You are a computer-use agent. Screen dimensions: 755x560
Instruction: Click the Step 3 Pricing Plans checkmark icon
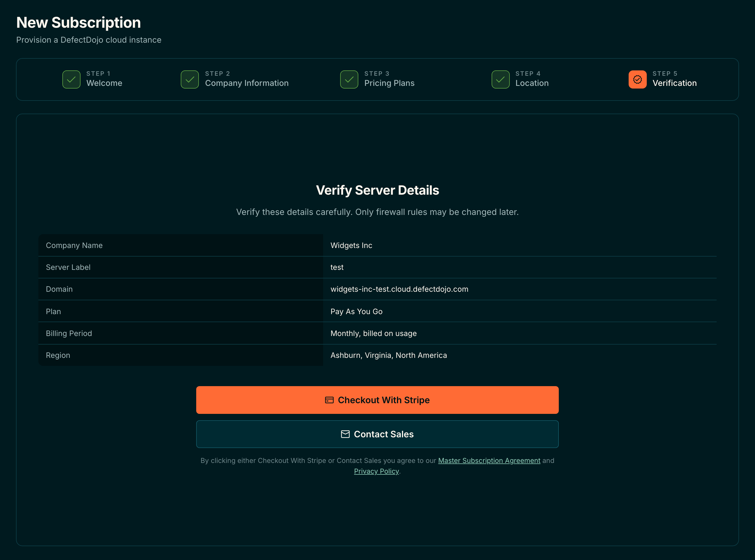click(349, 79)
